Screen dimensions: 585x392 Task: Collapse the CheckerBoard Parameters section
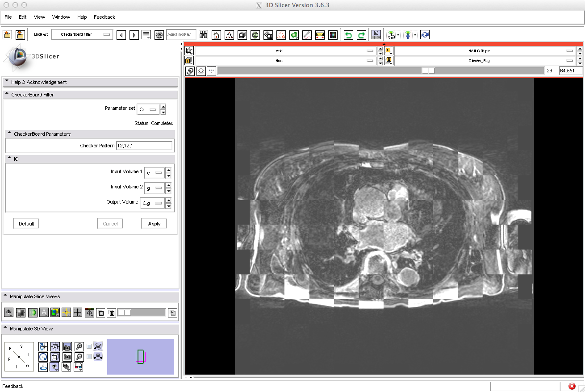[x=9, y=133]
